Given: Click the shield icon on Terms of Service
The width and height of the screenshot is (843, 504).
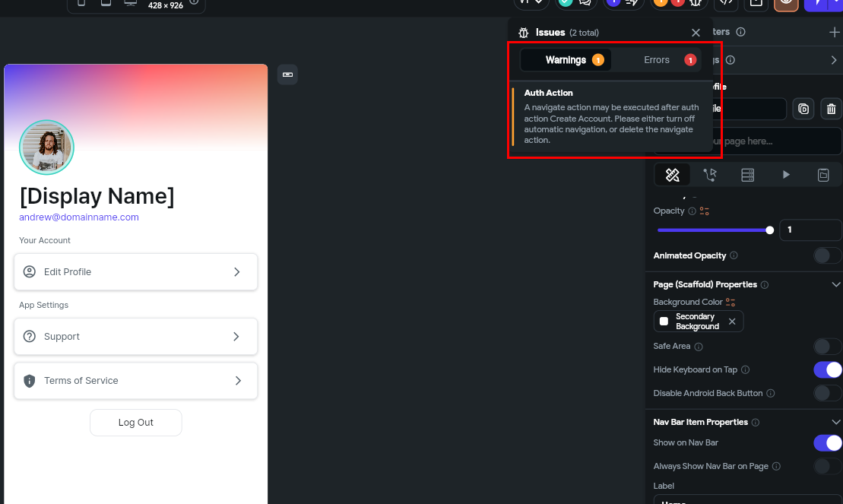Looking at the screenshot, I should (x=30, y=381).
